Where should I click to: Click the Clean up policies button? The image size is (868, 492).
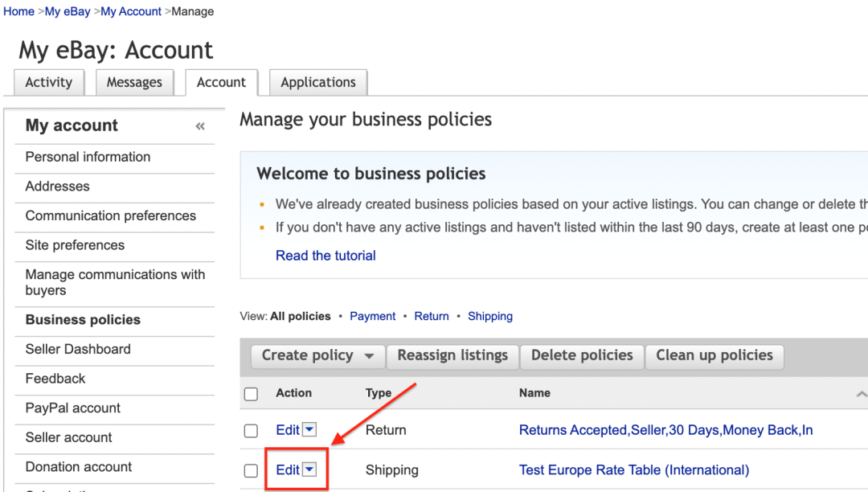pyautogui.click(x=714, y=355)
